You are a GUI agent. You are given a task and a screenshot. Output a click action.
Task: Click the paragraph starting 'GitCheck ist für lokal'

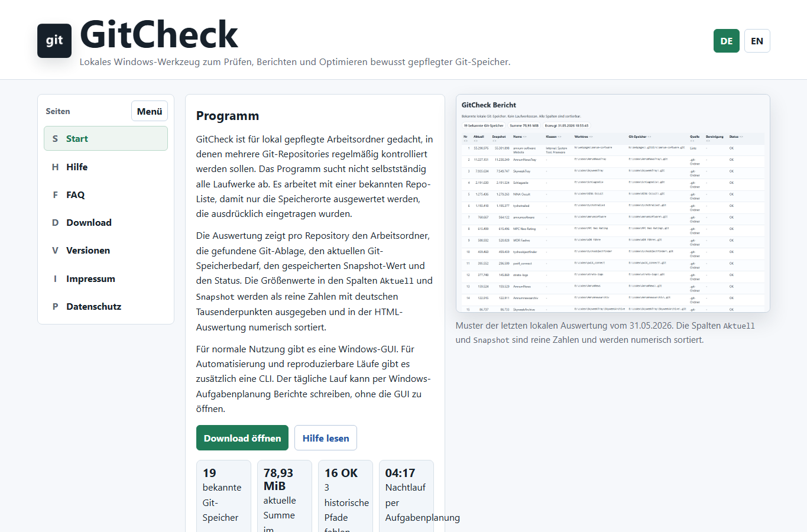(315, 177)
